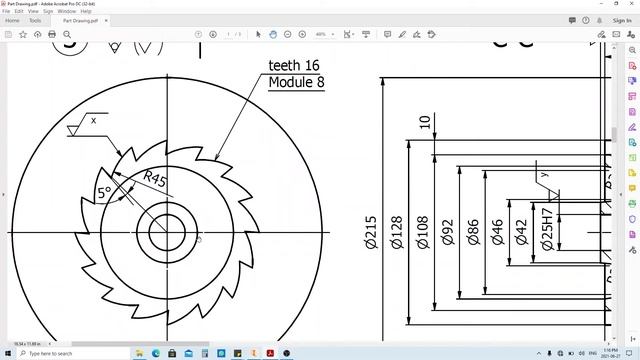Open the find text magnifier tool
Image resolution: width=640 pixels, height=360 pixels.
tap(67, 35)
